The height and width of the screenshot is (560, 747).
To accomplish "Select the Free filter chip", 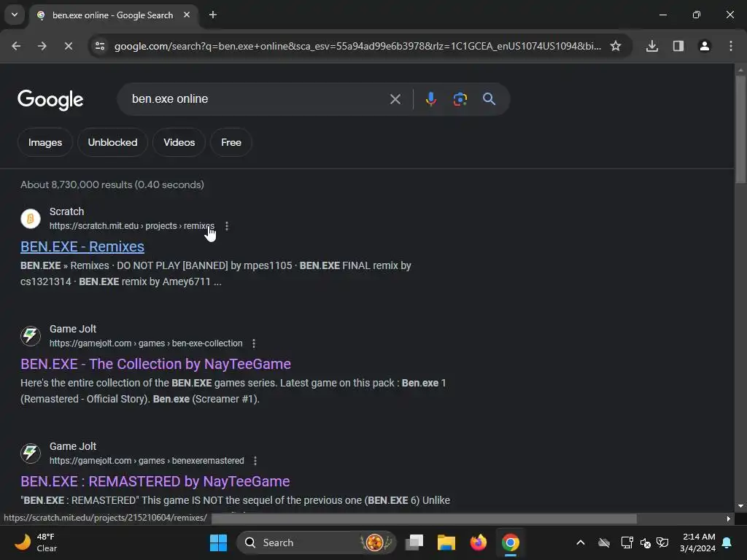I will click(231, 142).
